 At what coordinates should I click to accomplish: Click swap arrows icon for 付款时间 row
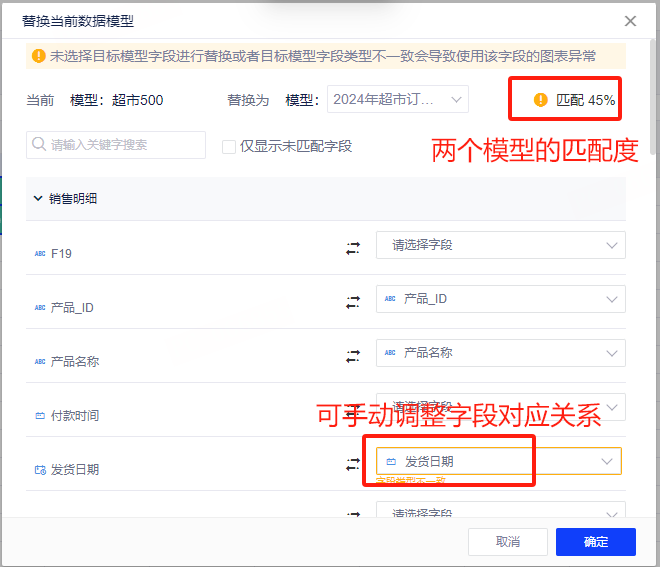[x=352, y=409]
